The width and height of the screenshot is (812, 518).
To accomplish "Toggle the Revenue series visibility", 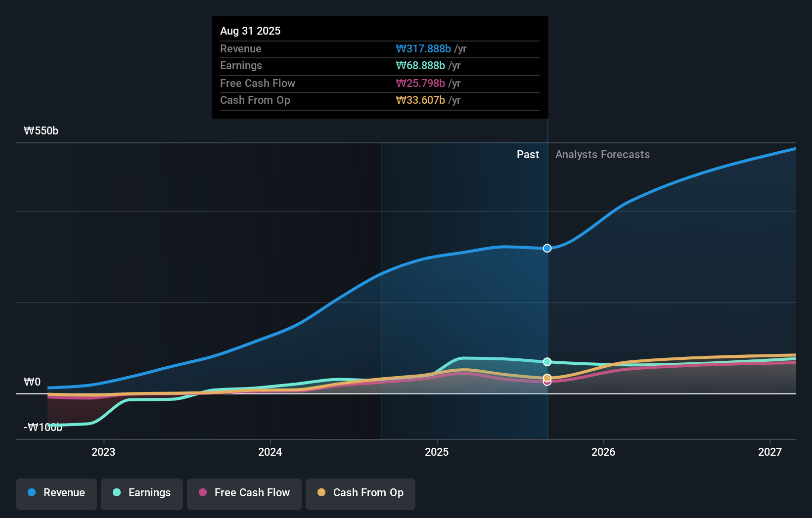I will click(56, 493).
